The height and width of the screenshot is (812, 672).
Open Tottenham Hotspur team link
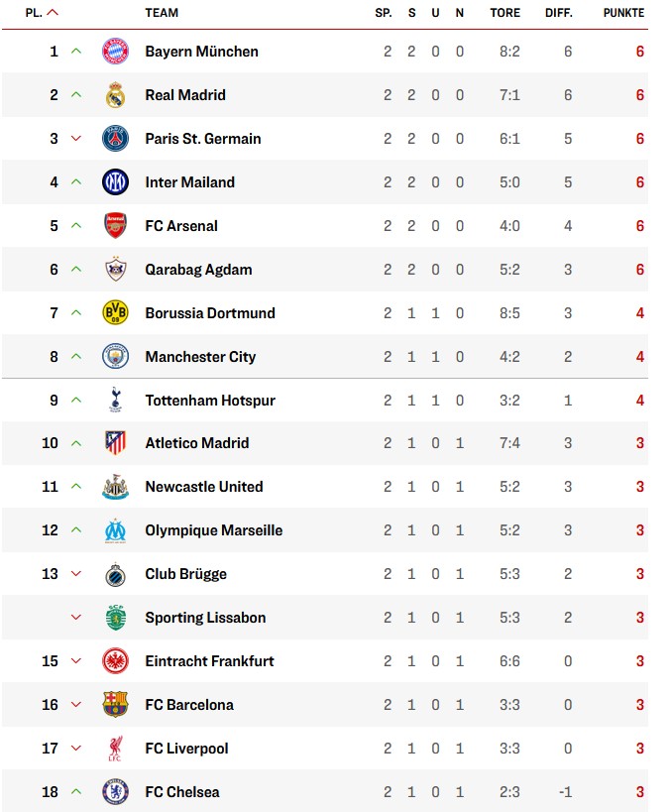(x=210, y=401)
